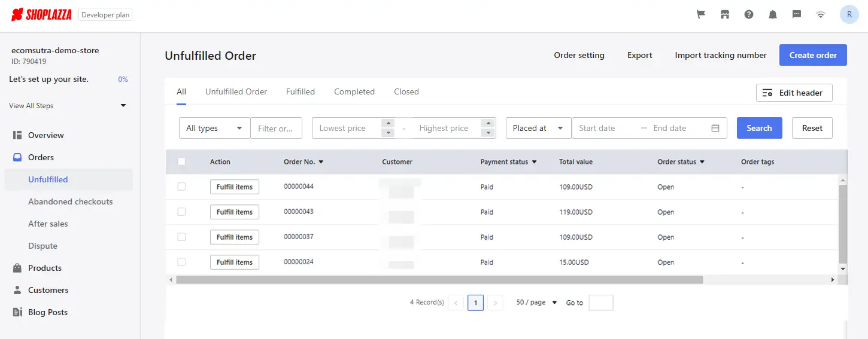Click Import tracking number
Viewport: 868px width, 339px height.
[721, 55]
